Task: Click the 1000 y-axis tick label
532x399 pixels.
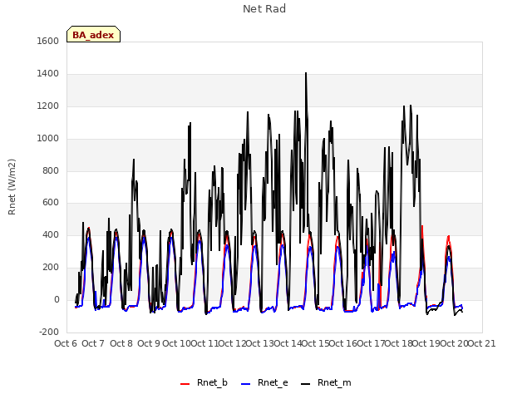Action: (48, 139)
